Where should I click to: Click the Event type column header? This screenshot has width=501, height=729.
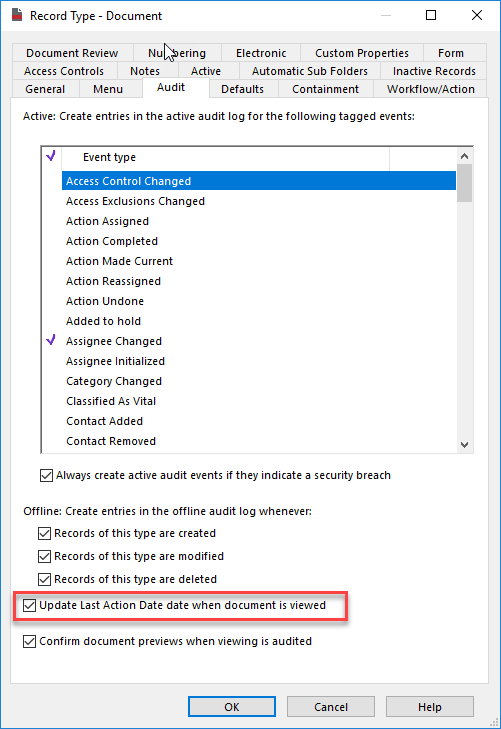pos(225,157)
